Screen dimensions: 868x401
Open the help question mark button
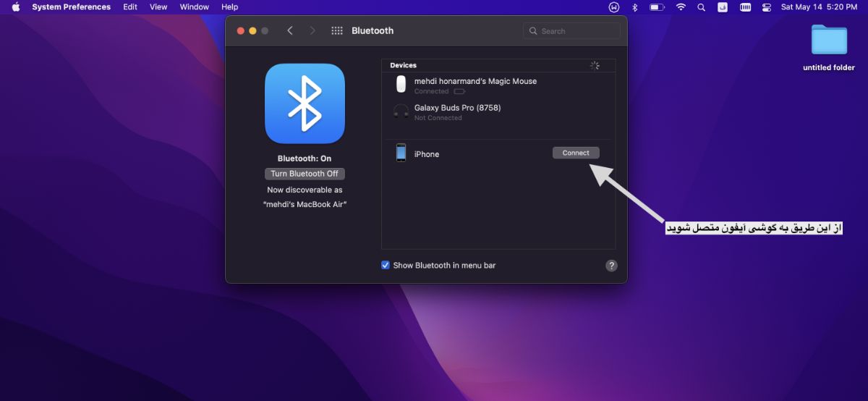coord(611,266)
